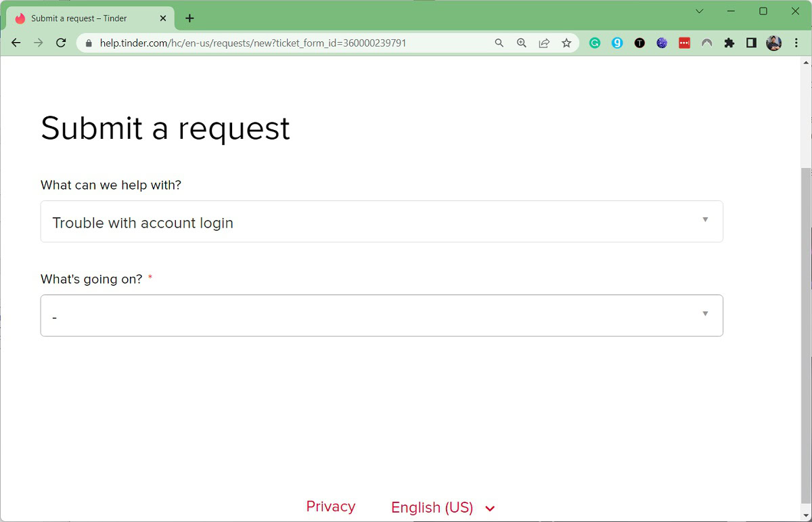
Task: Open the Privacy link
Action: click(x=330, y=506)
